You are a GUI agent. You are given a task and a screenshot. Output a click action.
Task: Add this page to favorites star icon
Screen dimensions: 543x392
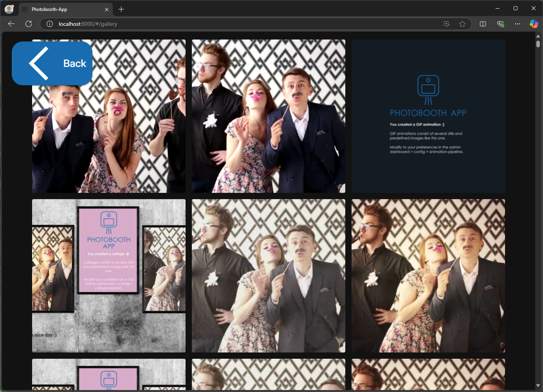(462, 24)
